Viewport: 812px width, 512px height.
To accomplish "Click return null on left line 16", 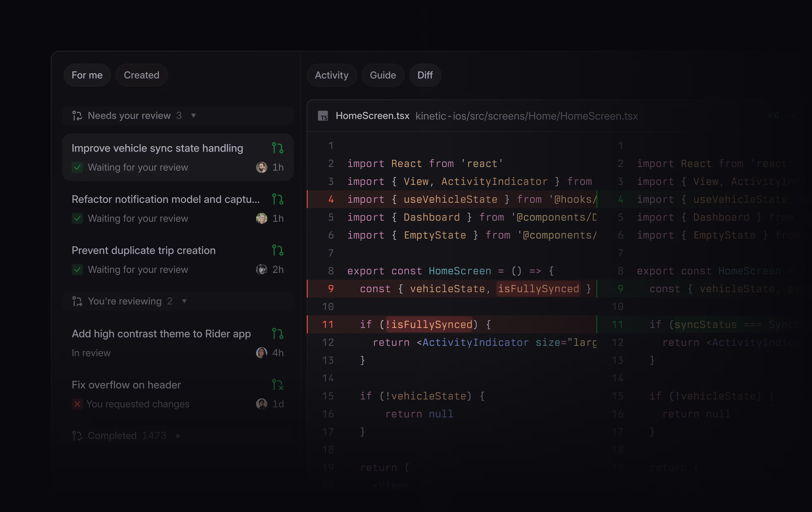I will coord(419,414).
